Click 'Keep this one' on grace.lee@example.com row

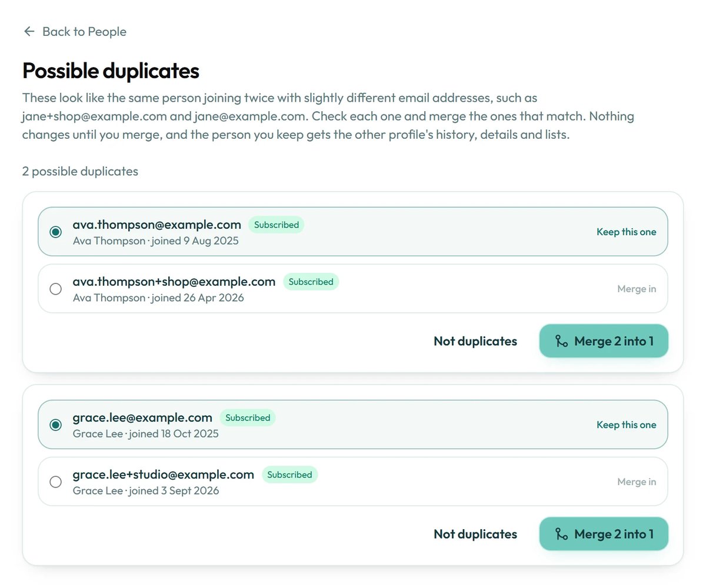[x=627, y=425]
